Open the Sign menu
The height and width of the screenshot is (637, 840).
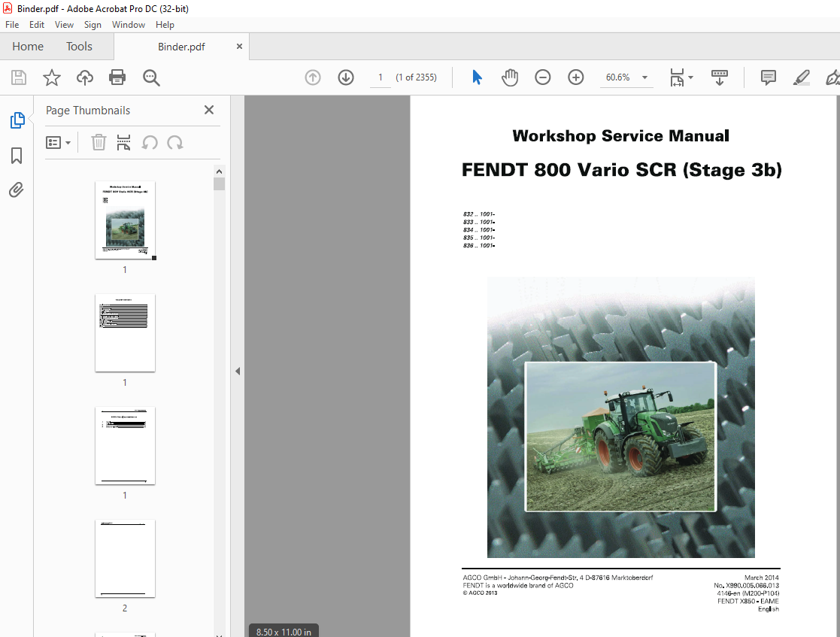tap(92, 25)
